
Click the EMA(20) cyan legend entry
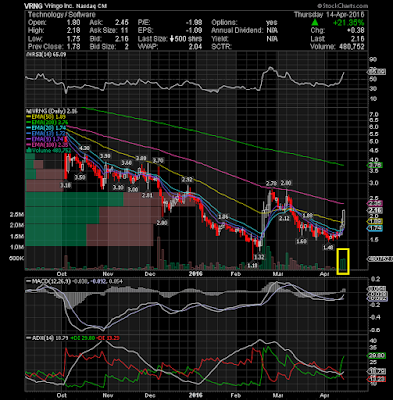[46, 127]
